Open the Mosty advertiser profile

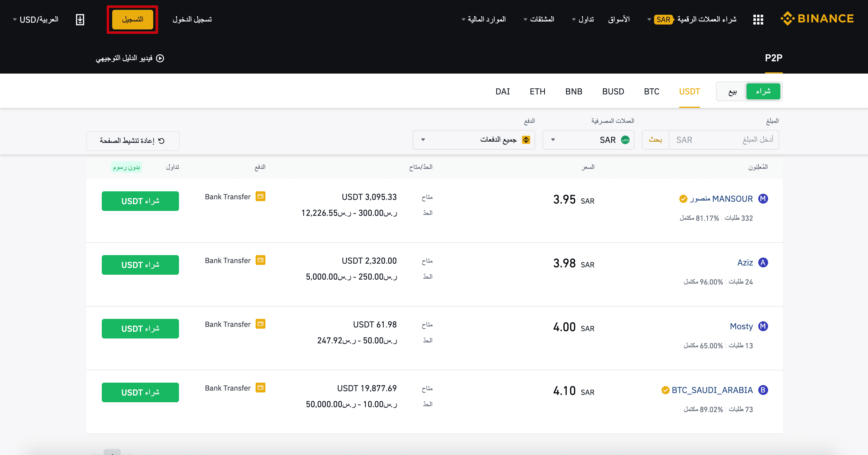pyautogui.click(x=741, y=326)
